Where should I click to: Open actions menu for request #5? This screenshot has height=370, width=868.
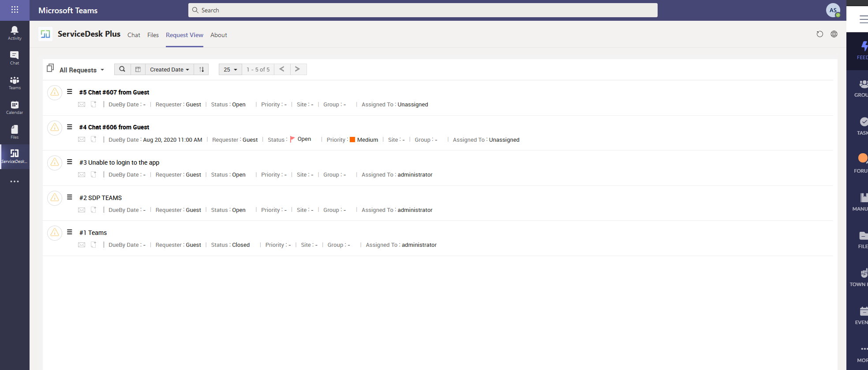tap(70, 92)
